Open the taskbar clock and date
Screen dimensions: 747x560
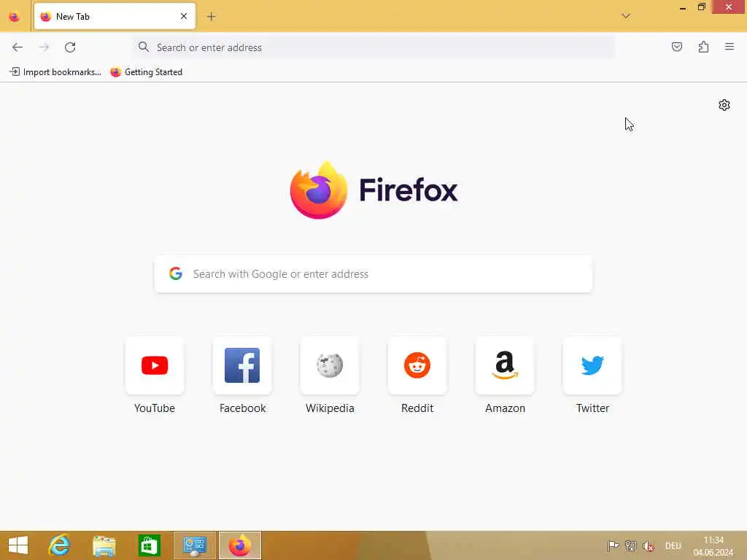point(713,545)
